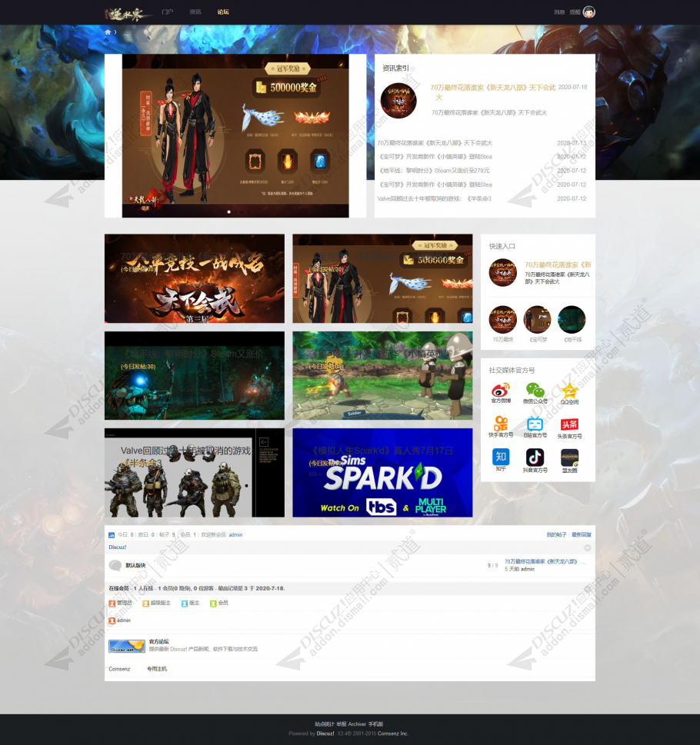Click 70万最终花落谁家《新 title in 快速入口
Viewport: 700px width, 745px height.
click(558, 264)
